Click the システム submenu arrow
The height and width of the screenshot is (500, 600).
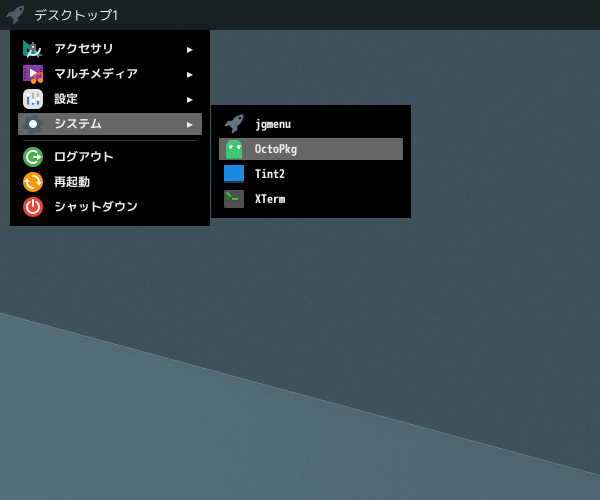(189, 125)
